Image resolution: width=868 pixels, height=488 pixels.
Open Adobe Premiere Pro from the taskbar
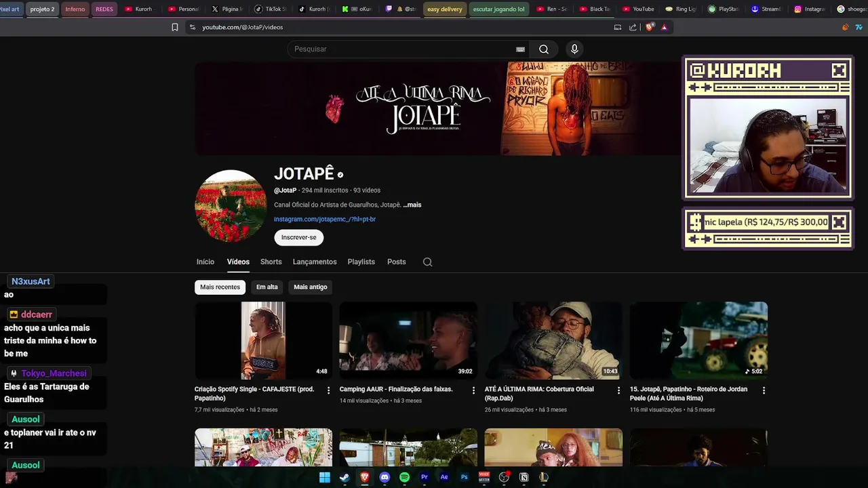(425, 477)
